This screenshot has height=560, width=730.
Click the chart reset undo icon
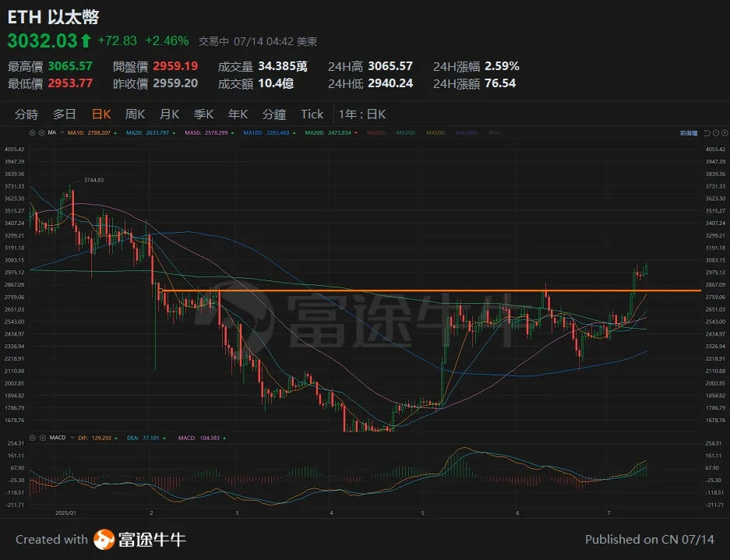[707, 133]
